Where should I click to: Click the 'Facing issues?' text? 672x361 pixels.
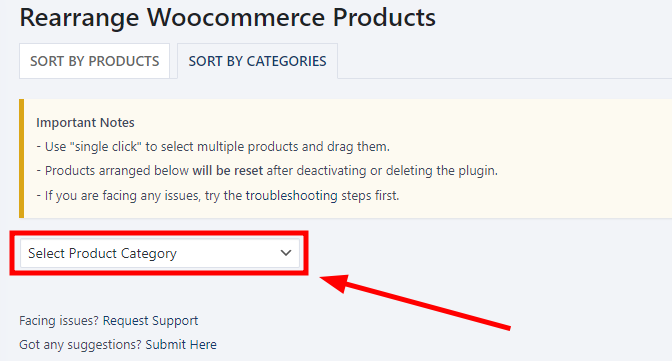click(59, 321)
